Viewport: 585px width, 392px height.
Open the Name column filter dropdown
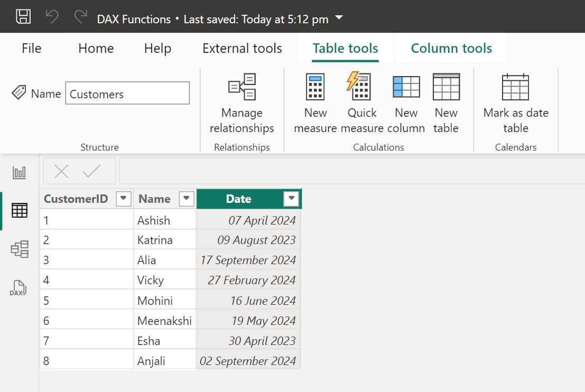coord(186,199)
